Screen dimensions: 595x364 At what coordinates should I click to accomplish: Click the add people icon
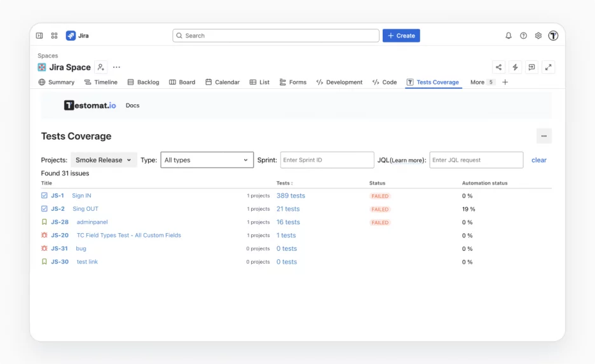[100, 67]
